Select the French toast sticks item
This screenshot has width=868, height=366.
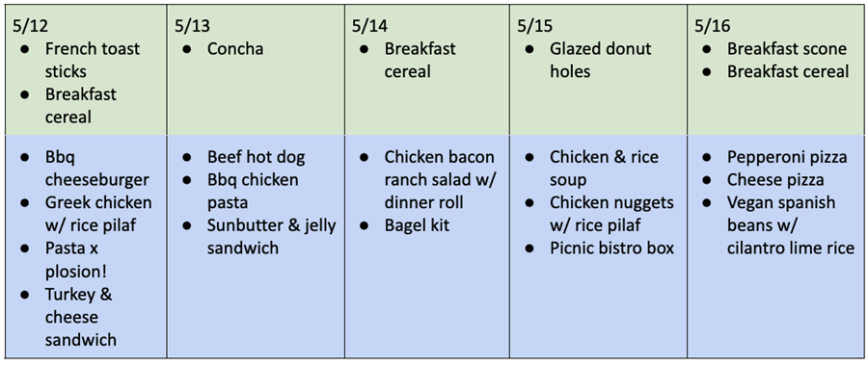pyautogui.click(x=93, y=61)
